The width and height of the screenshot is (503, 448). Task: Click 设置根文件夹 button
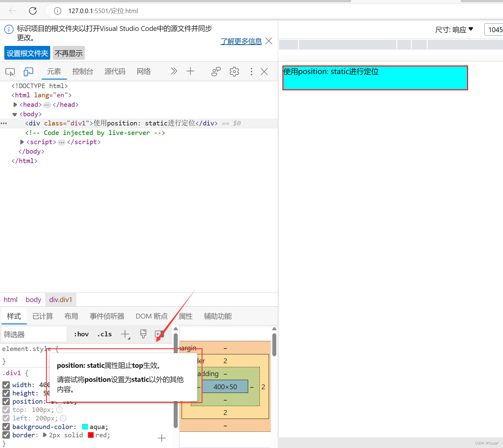27,53
